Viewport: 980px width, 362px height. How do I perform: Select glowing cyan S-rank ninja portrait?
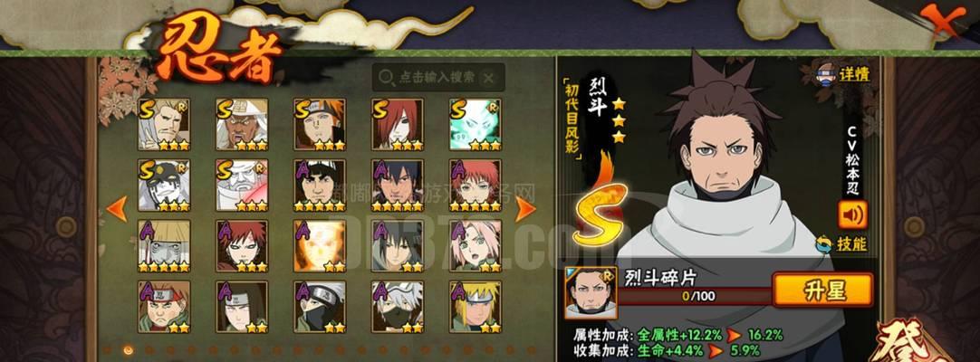pos(475,124)
